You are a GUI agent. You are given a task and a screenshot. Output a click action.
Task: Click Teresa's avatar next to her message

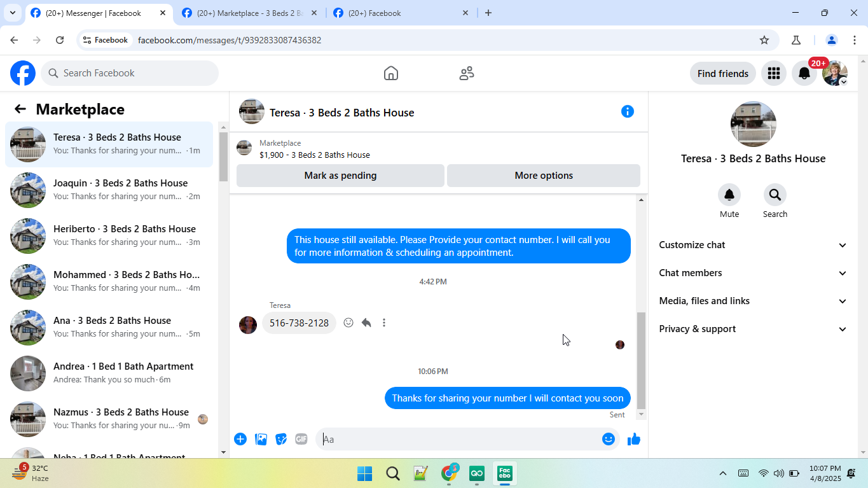[248, 324]
